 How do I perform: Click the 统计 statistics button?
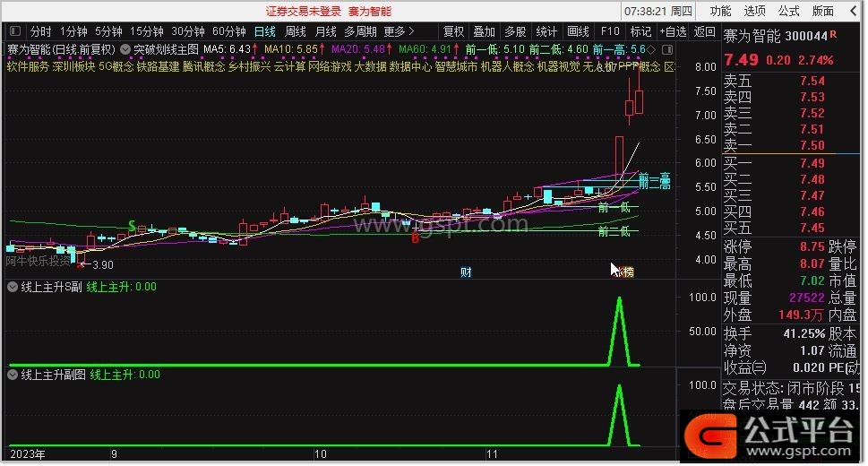(x=546, y=31)
